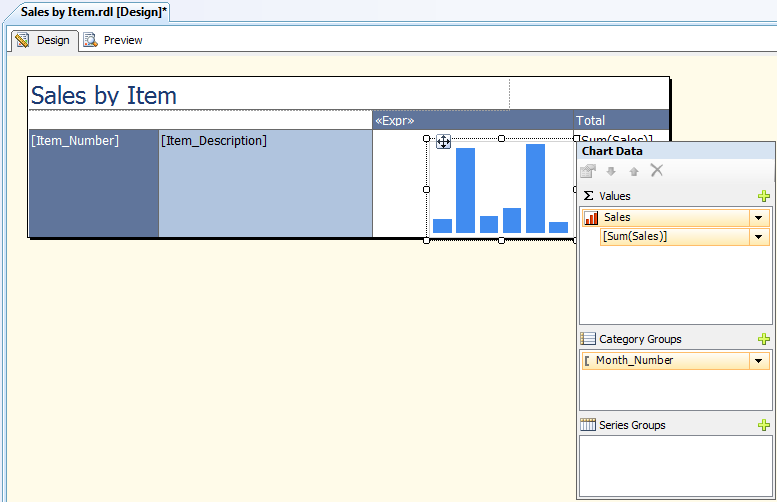Add a new Series Group
777x502 pixels.
click(764, 426)
